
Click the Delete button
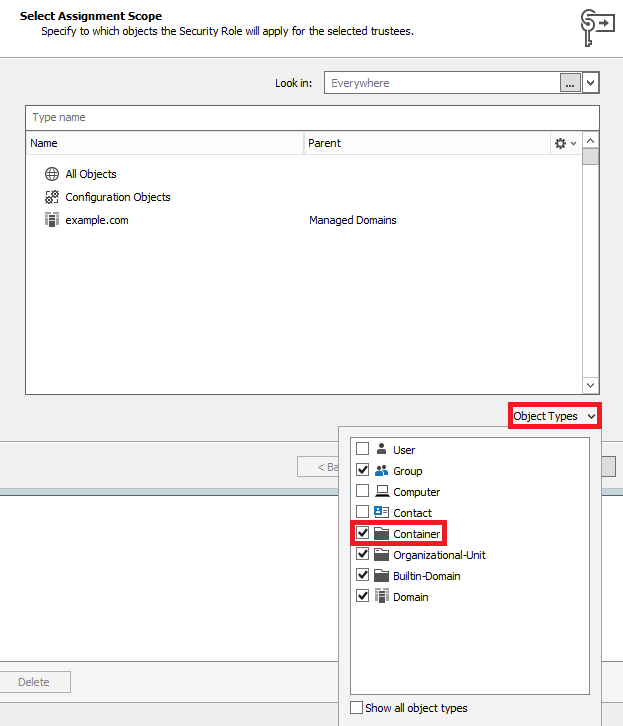[34, 682]
